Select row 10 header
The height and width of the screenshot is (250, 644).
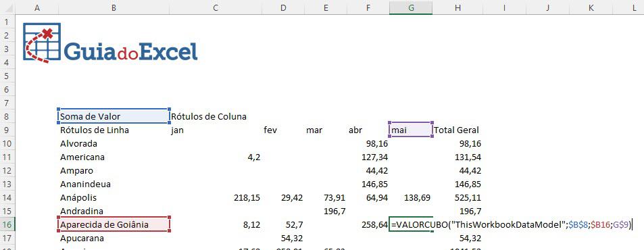(7, 143)
